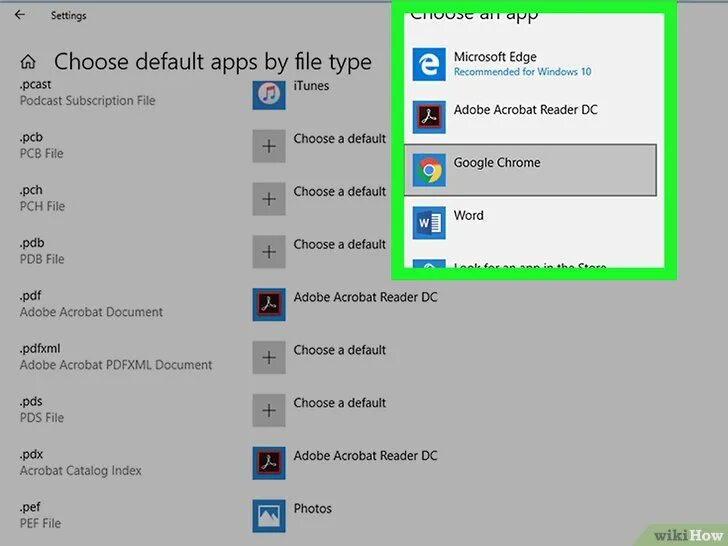Click the '.pdx' extension text

(x=31, y=455)
